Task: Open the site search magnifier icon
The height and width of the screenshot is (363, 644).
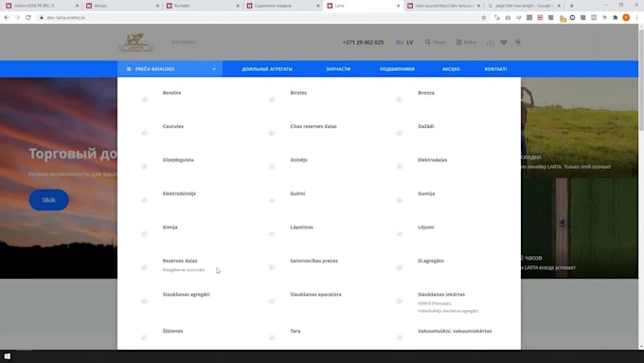Action: pos(427,42)
